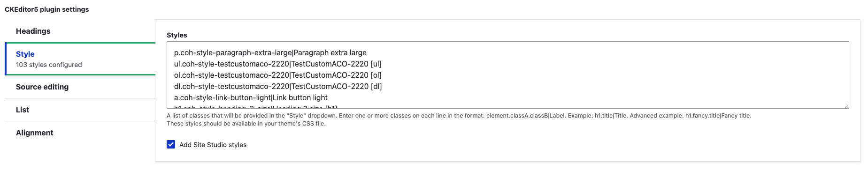868x171 pixels.
Task: Open Source editing plugin settings
Action: (80, 87)
